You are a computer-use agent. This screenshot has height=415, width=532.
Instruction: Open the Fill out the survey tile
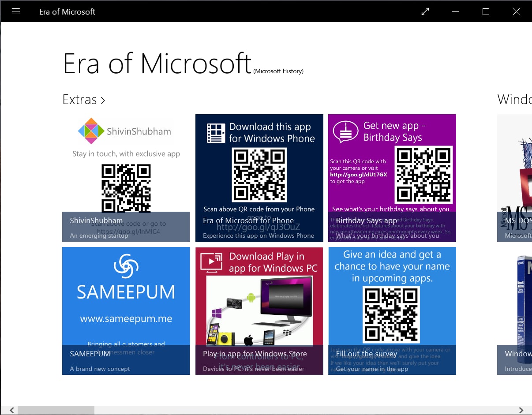[392, 311]
